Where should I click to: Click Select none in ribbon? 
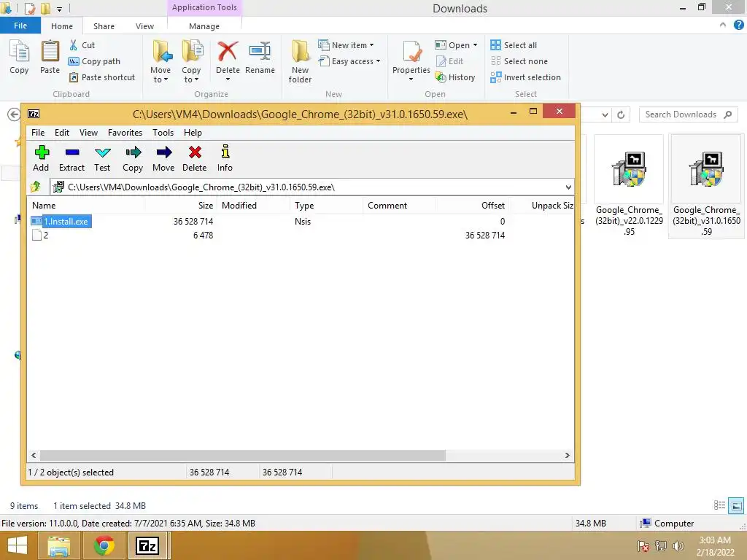point(519,61)
